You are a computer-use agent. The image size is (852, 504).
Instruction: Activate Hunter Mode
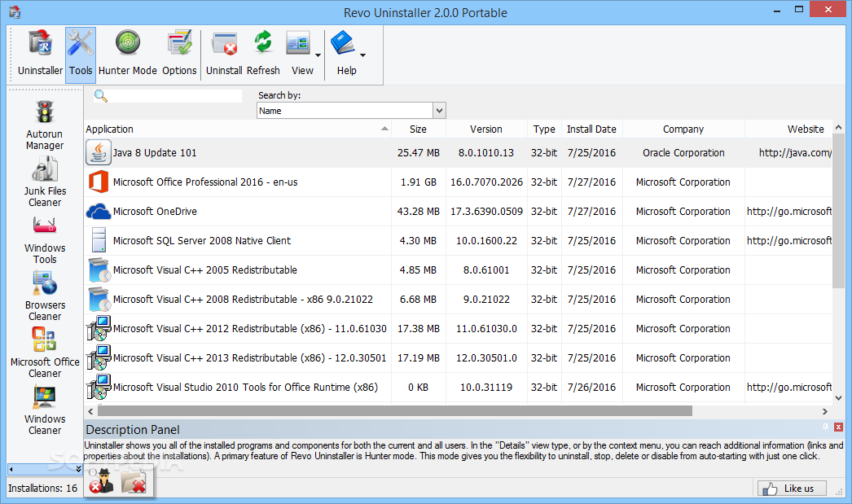[x=128, y=54]
